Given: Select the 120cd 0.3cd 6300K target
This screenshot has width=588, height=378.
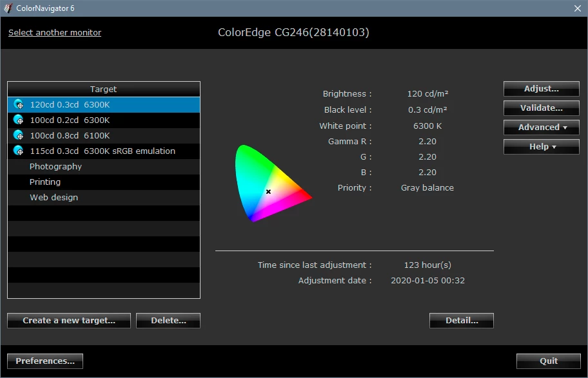Looking at the screenshot, I should 104,104.
